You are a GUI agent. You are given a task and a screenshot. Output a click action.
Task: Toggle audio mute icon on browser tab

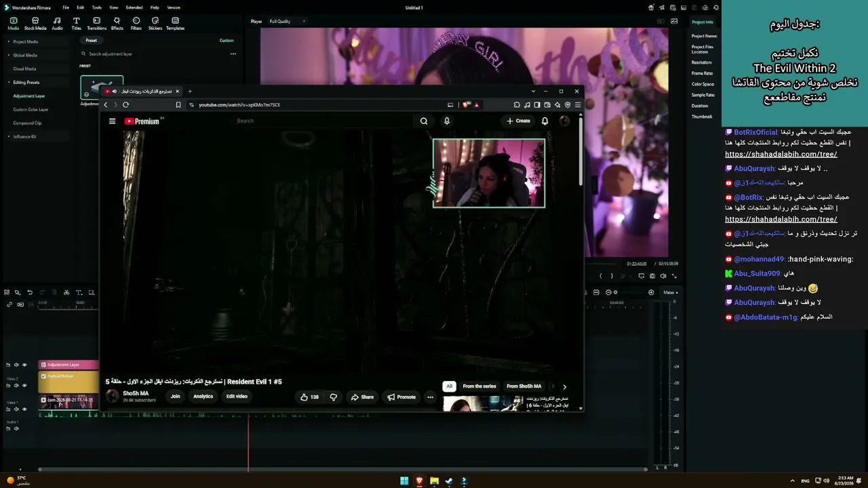pyautogui.click(x=114, y=91)
